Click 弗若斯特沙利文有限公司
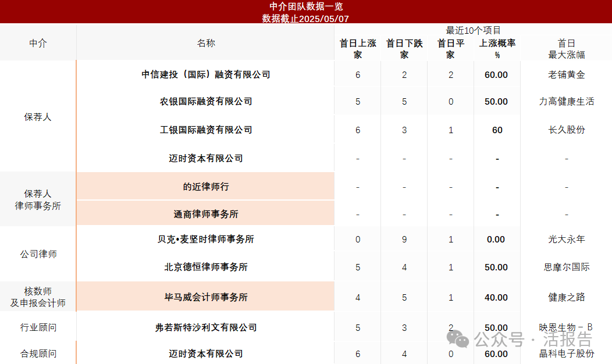This screenshot has height=364, width=612. click(206, 327)
